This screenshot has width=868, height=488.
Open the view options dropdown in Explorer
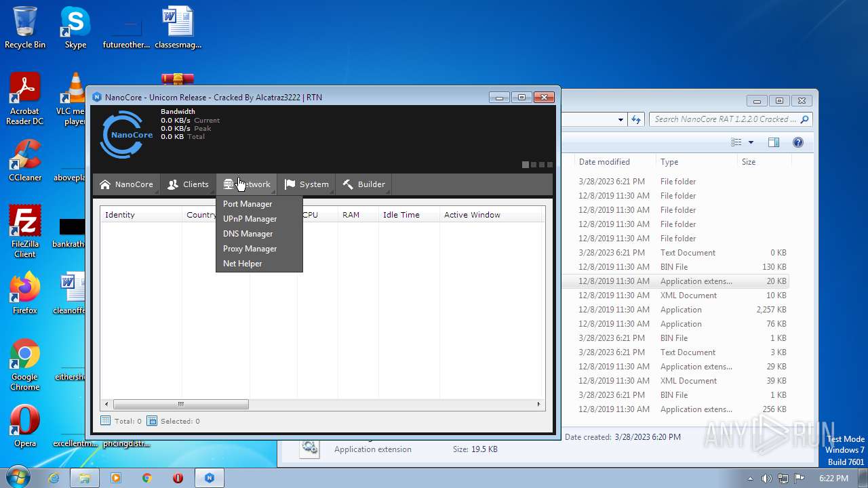point(751,142)
